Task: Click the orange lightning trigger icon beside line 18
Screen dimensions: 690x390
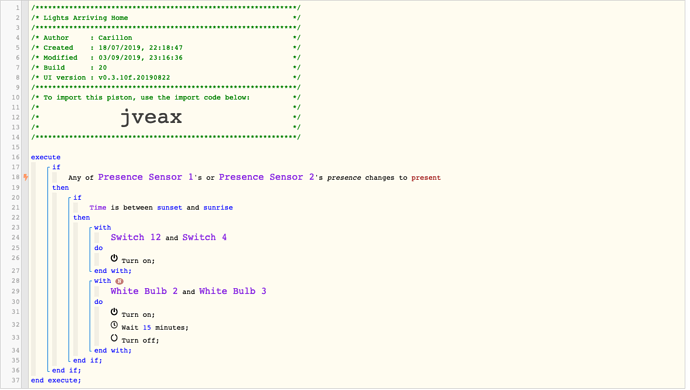Action: pyautogui.click(x=26, y=177)
